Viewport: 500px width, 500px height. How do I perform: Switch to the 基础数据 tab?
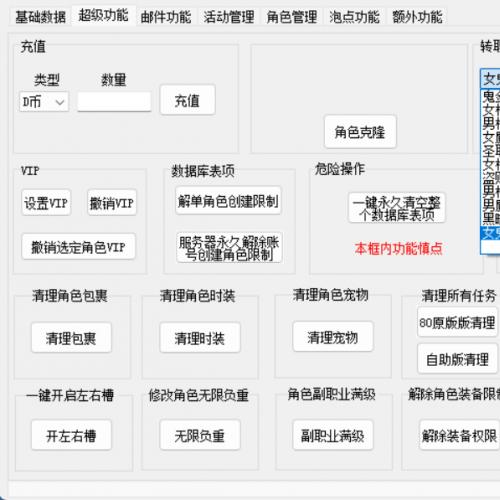[41, 17]
